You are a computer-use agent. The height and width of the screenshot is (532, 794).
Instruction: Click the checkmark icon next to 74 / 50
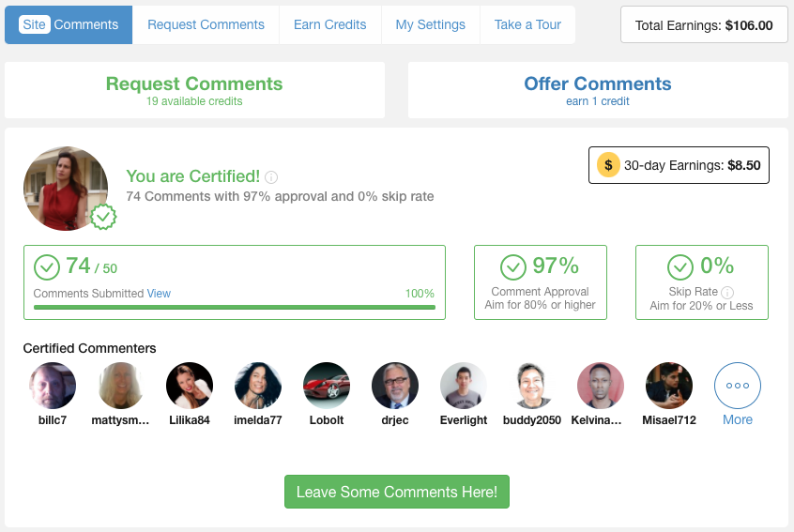(x=47, y=267)
